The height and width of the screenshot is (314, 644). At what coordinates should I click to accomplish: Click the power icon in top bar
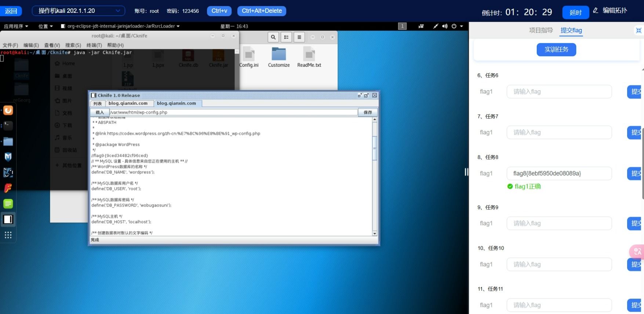click(454, 26)
